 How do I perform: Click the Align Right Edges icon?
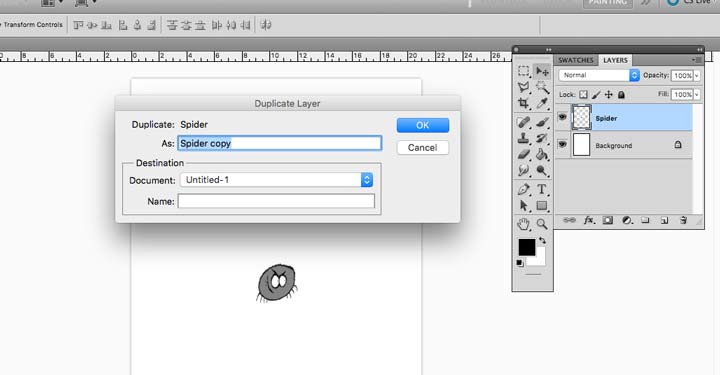(x=152, y=25)
